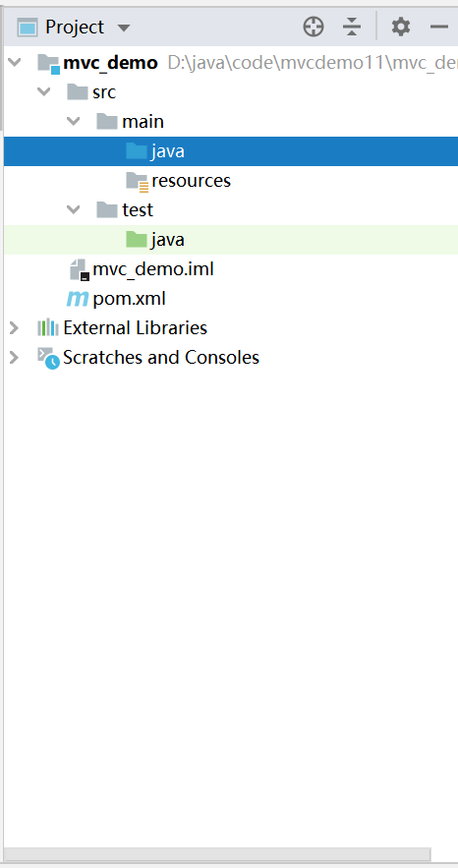The width and height of the screenshot is (458, 868).
Task: Collapse the test folder chevron
Action: 73,209
